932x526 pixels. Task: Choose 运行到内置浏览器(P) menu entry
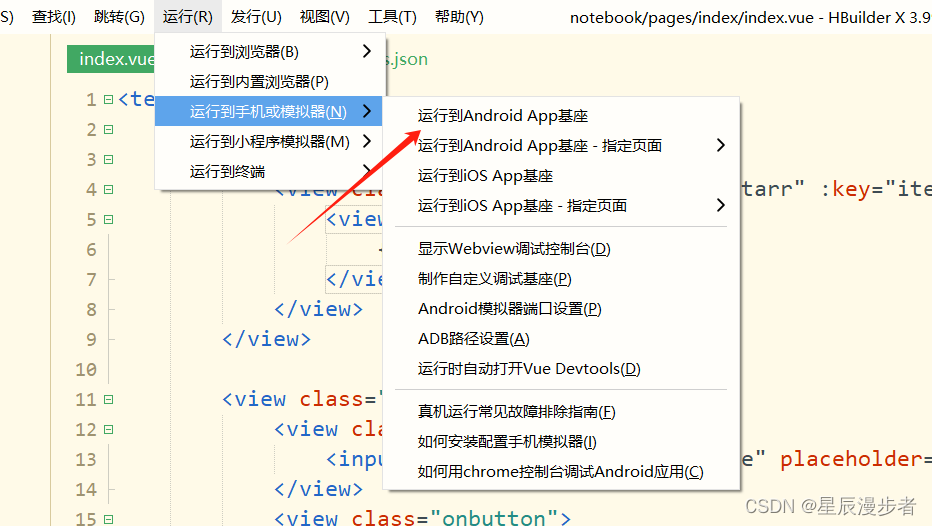pyautogui.click(x=270, y=81)
